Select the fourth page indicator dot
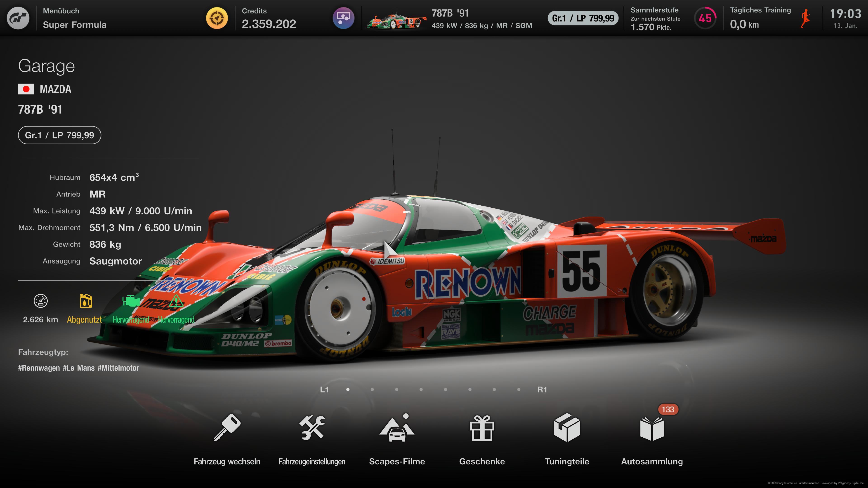Viewport: 868px width, 488px height. pos(421,390)
